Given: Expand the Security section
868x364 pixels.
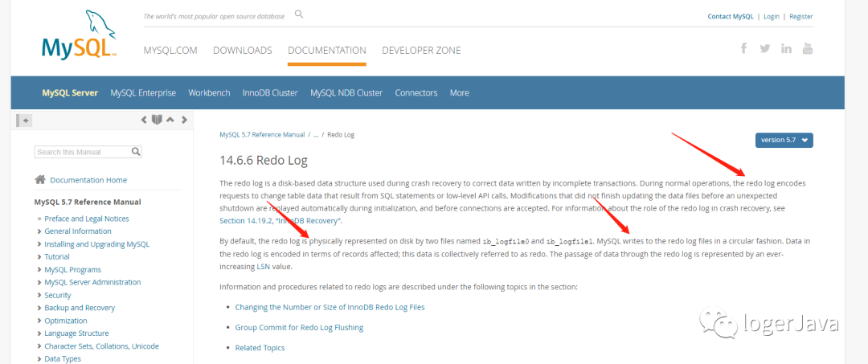Looking at the screenshot, I should click(x=39, y=295).
